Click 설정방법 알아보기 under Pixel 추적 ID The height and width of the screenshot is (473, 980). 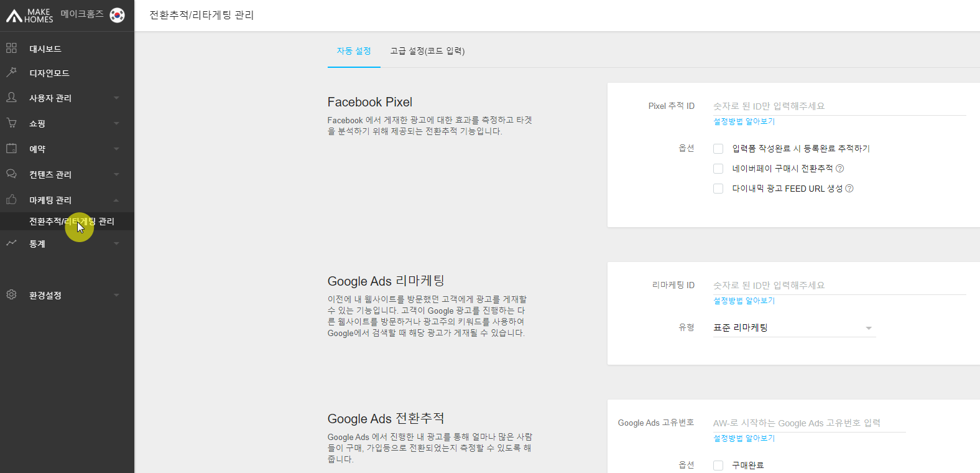[744, 122]
